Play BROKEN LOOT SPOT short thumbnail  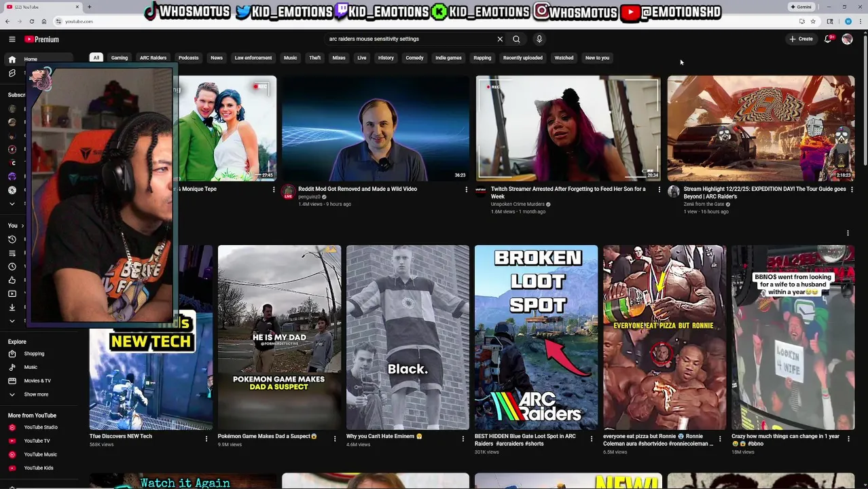coord(536,338)
